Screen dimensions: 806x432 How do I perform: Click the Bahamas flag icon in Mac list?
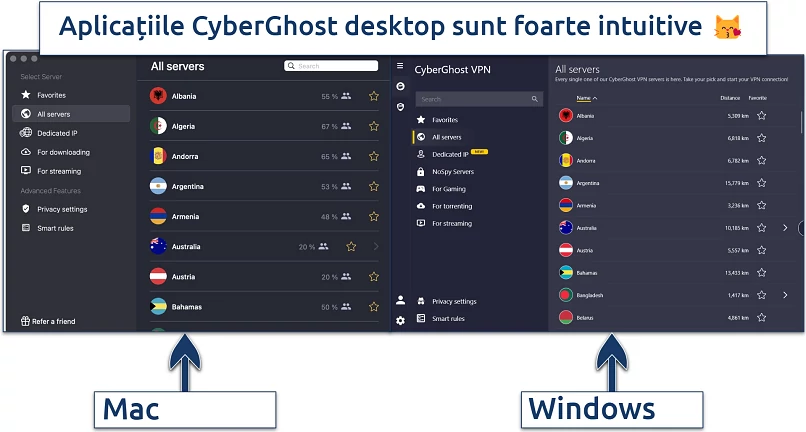point(158,307)
